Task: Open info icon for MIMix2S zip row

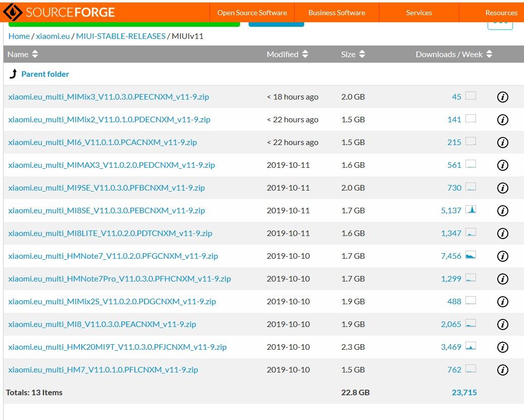Action: click(503, 301)
